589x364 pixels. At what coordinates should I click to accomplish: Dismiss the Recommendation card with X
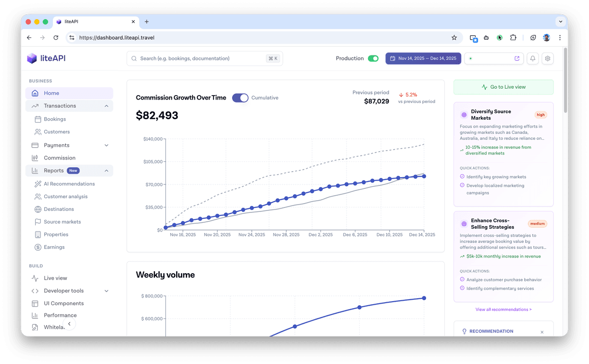(542, 332)
